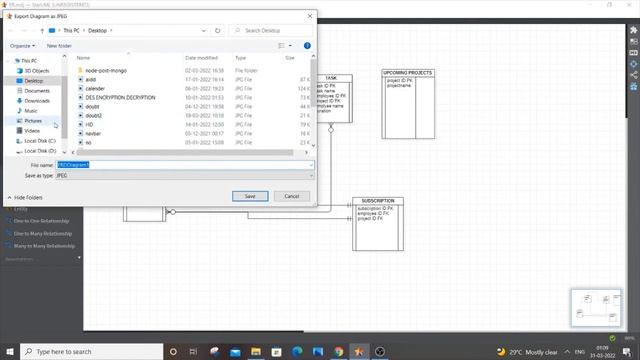Click This PC in the address breadcrumb
Image resolution: width=640 pixels, height=360 pixels.
point(71,31)
